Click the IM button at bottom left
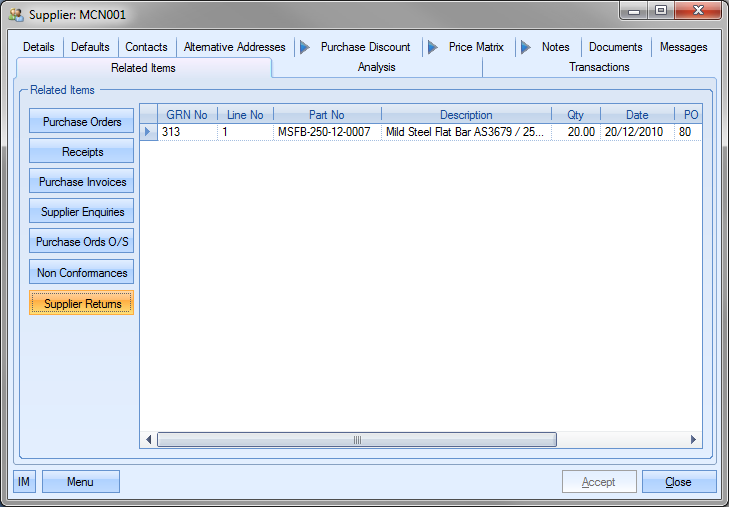This screenshot has height=507, width=729. point(24,482)
